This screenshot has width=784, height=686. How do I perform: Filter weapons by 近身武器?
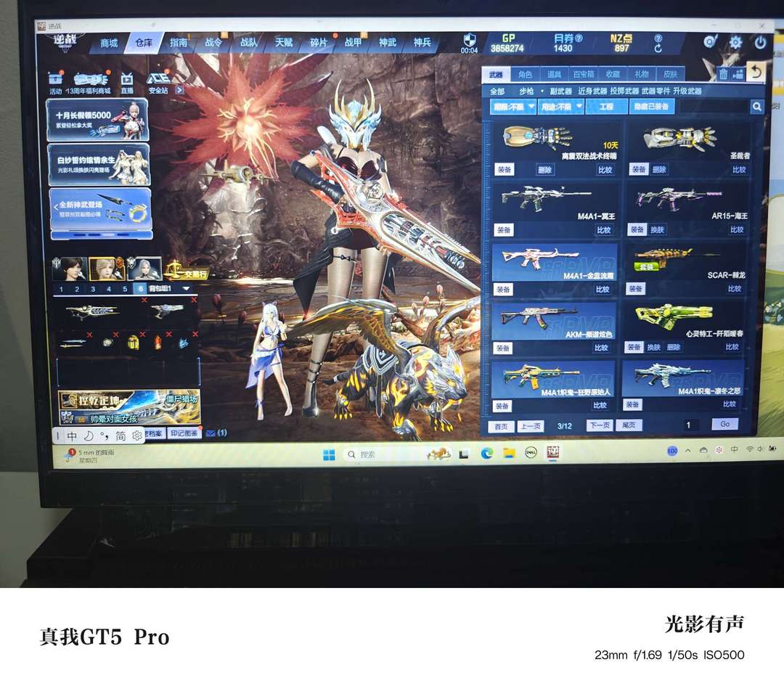(x=592, y=91)
